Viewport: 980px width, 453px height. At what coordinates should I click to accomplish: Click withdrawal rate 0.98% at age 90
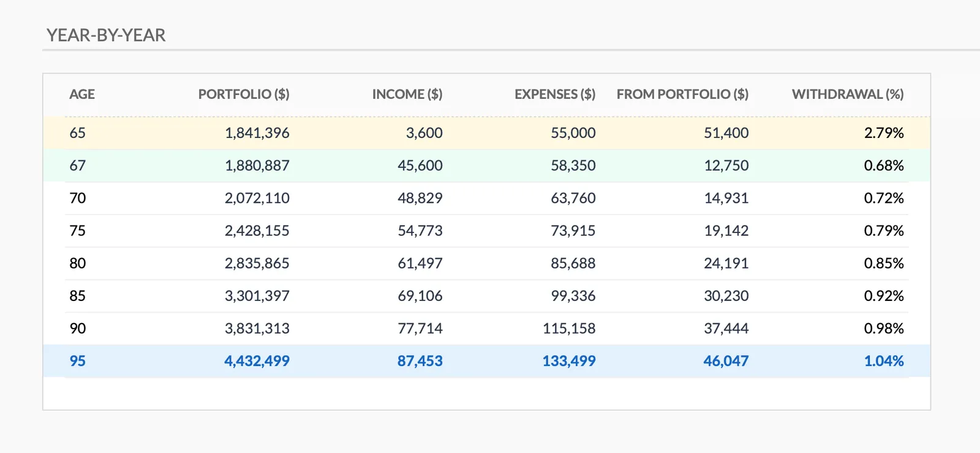point(883,329)
